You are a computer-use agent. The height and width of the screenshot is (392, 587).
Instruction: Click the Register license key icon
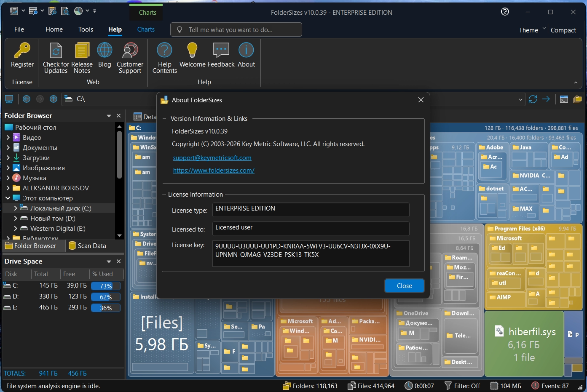pyautogui.click(x=22, y=51)
